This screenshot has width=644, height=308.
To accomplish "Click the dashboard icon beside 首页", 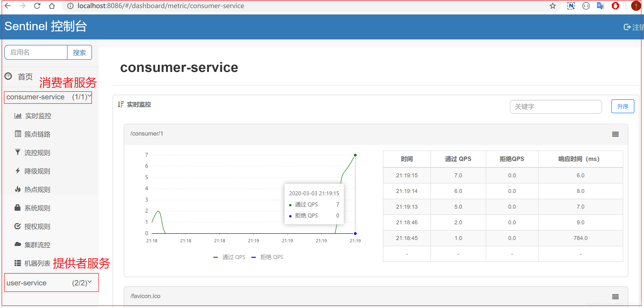I will tap(8, 76).
